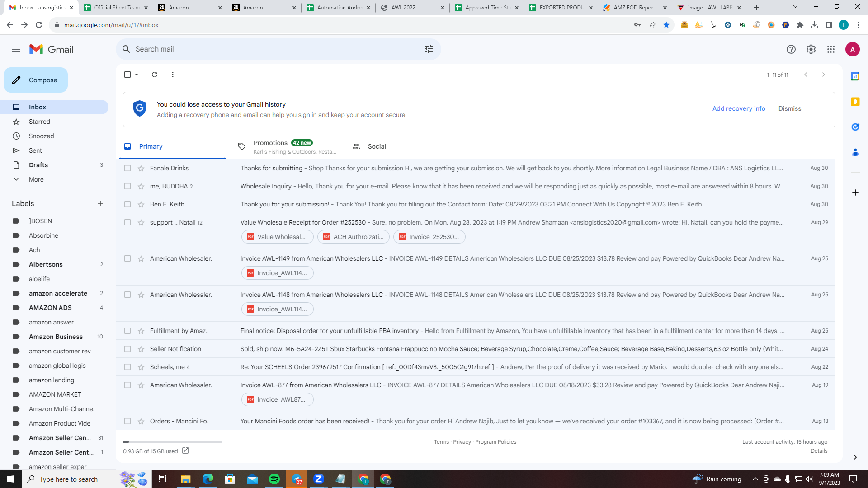
Task: Open the Details account activity link
Action: (x=819, y=451)
